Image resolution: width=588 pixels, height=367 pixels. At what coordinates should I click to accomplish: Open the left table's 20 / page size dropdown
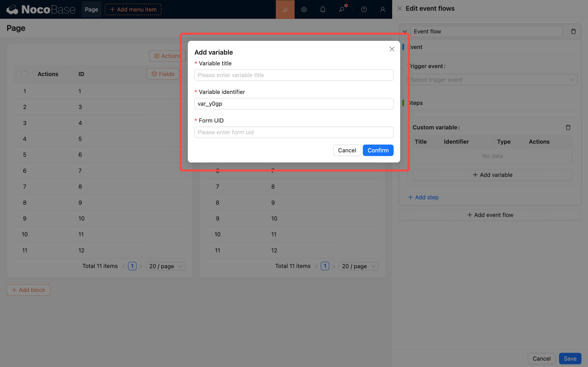coord(166,266)
